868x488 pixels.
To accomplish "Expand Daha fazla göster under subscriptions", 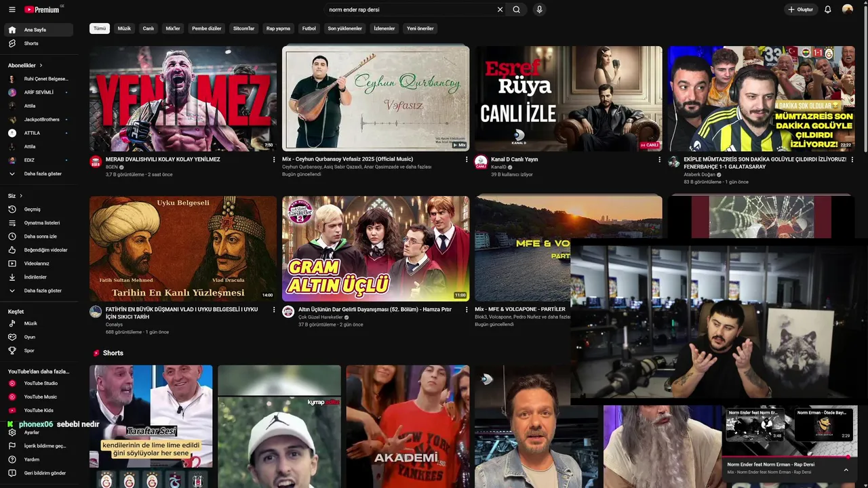I will (39, 174).
